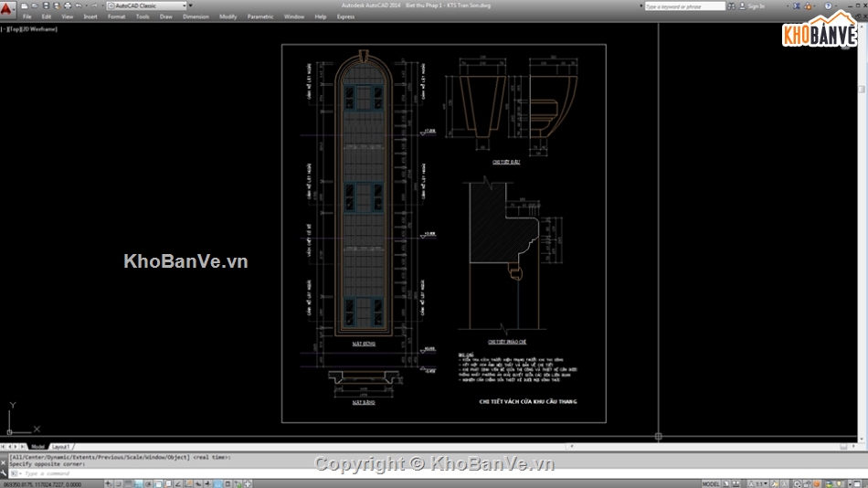
Task: Click the coordinates readout in status bar
Action: tap(43, 484)
